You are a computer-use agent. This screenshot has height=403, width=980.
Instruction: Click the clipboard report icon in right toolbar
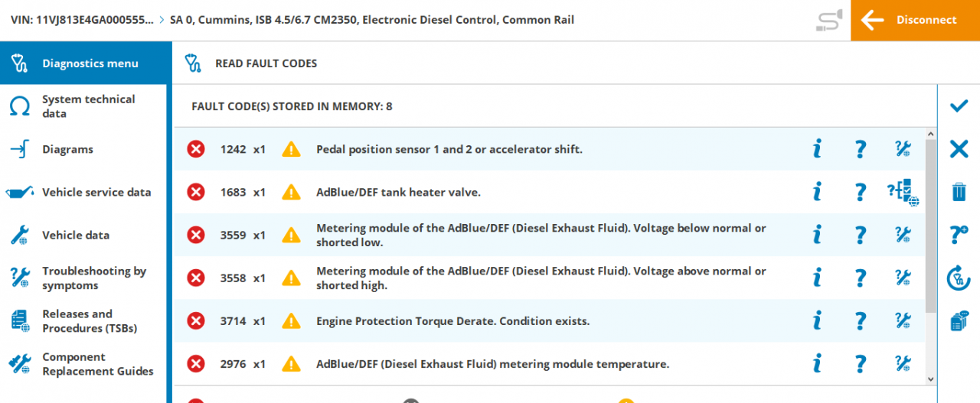click(959, 321)
